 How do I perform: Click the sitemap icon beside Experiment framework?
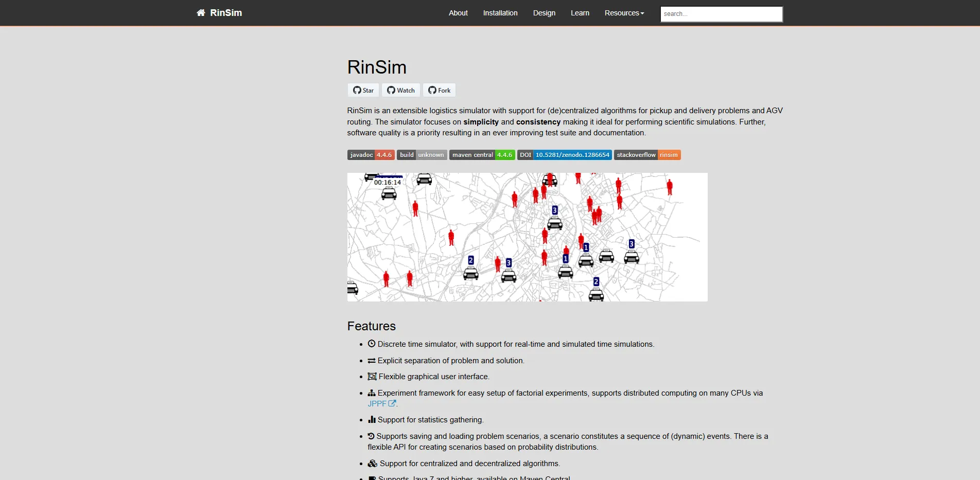(372, 393)
